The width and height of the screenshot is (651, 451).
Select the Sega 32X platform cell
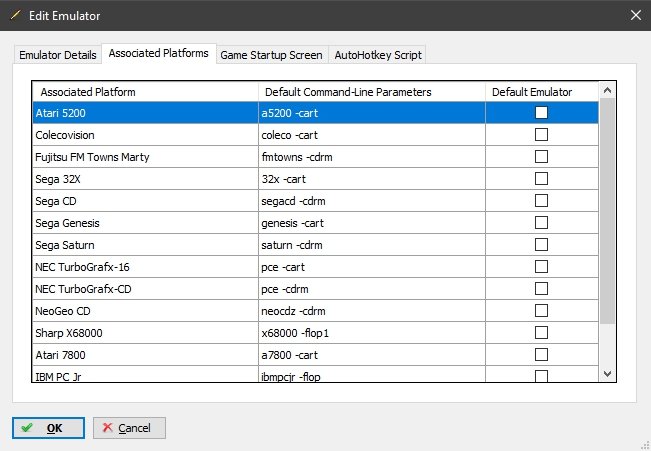coord(145,179)
